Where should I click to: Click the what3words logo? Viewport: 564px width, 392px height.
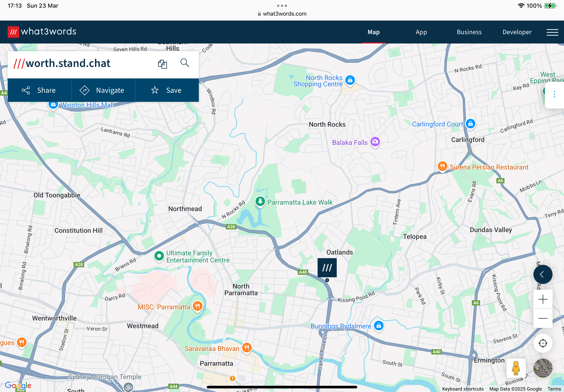(42, 32)
